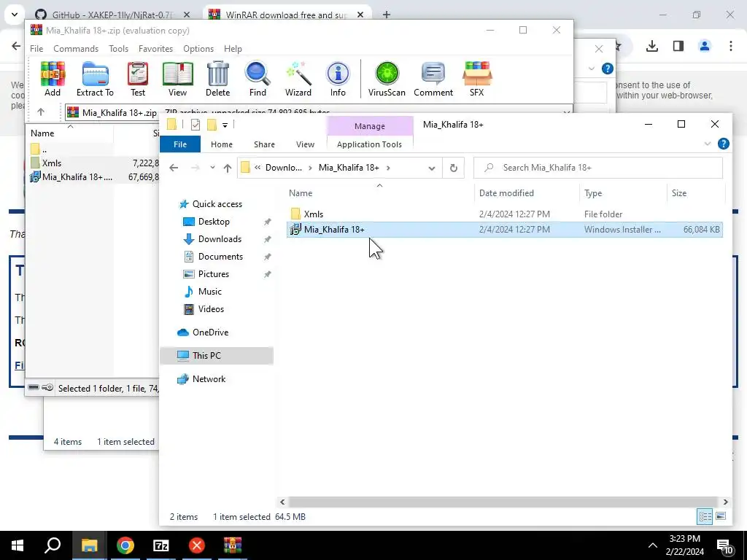Open recent locations dropdown in Explorer
747x560 pixels.
[212, 168]
